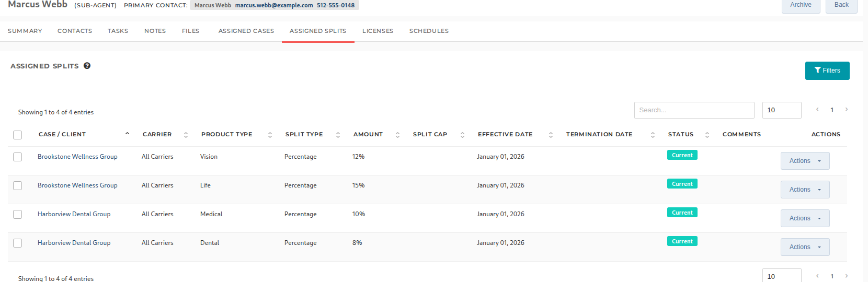
Task: Open Actions dropdown for the Dental split
Action: (805, 247)
